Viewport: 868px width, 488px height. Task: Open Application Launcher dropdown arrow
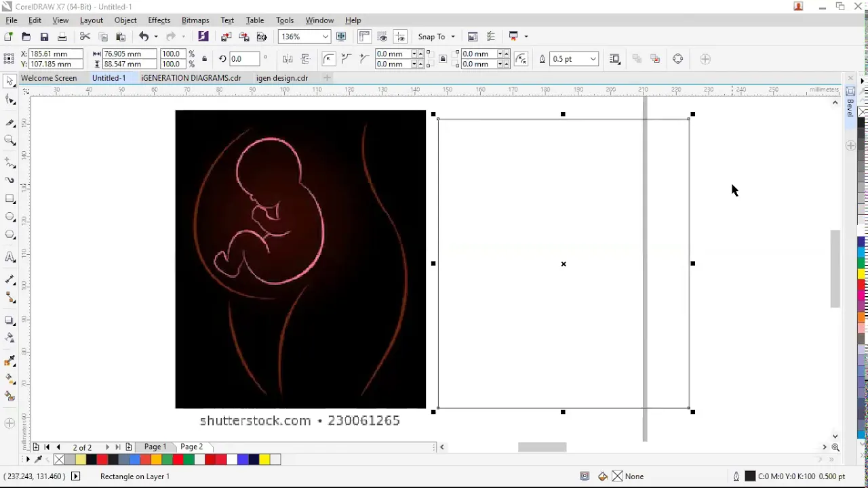click(526, 37)
